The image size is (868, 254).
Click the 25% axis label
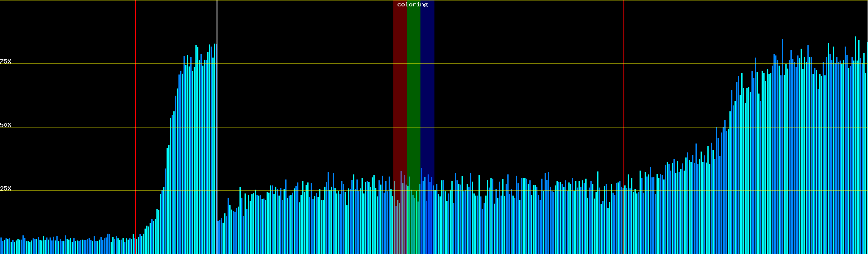coord(6,188)
